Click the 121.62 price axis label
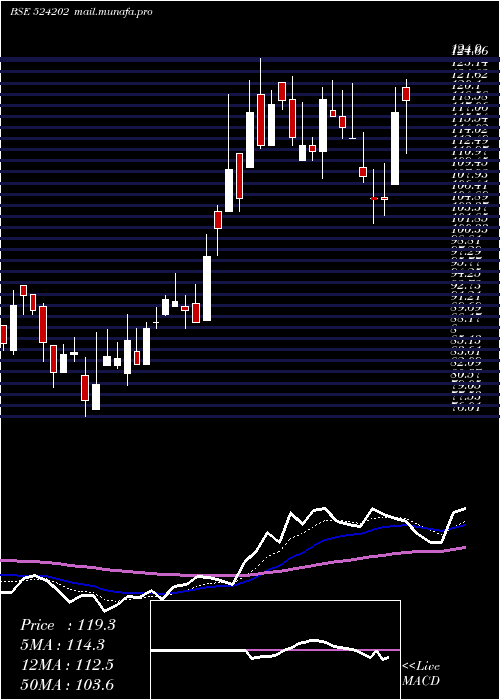The height and width of the screenshot is (700, 500). tap(469, 73)
